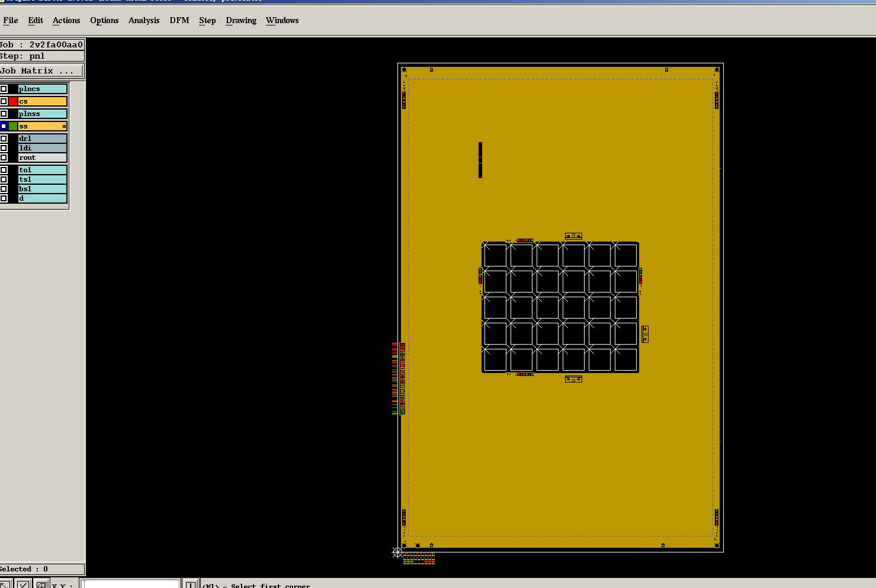Click the X Y coordinate input field
This screenshot has height=588, width=876.
[x=130, y=584]
